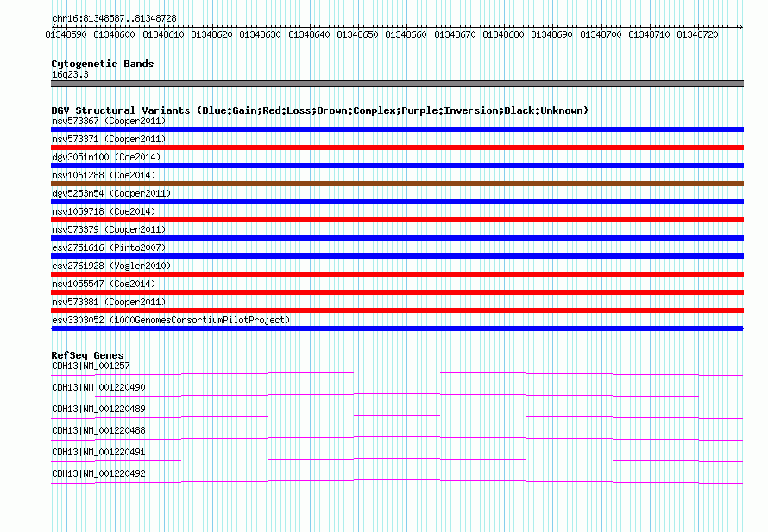Viewport: 768px width, 532px height.
Task: Click ruler position 81348650
Action: point(357,34)
